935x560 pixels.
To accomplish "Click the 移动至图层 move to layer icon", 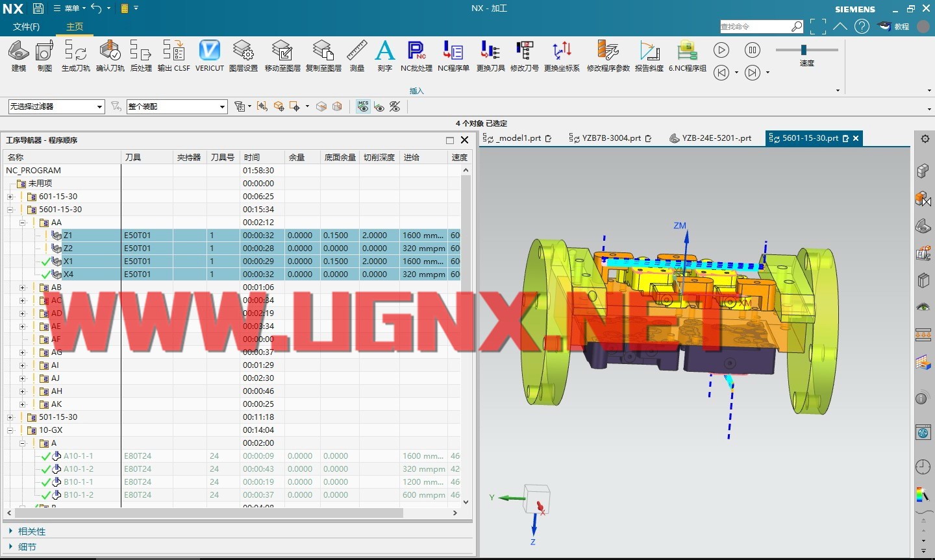I will tap(282, 56).
